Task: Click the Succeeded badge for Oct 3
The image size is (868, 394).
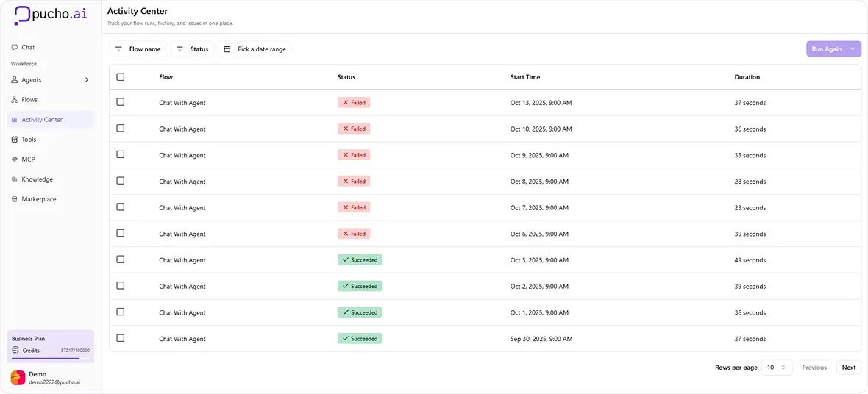Action: (360, 259)
